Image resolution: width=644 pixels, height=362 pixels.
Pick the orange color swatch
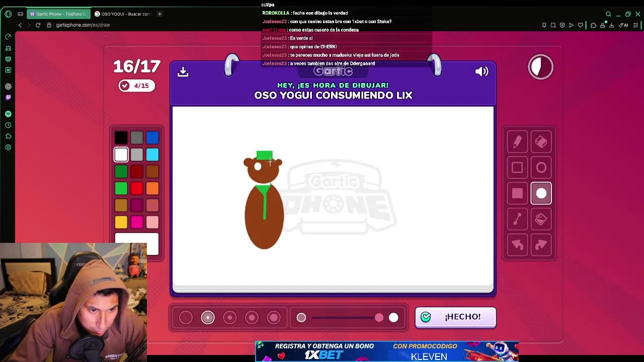tap(152, 189)
